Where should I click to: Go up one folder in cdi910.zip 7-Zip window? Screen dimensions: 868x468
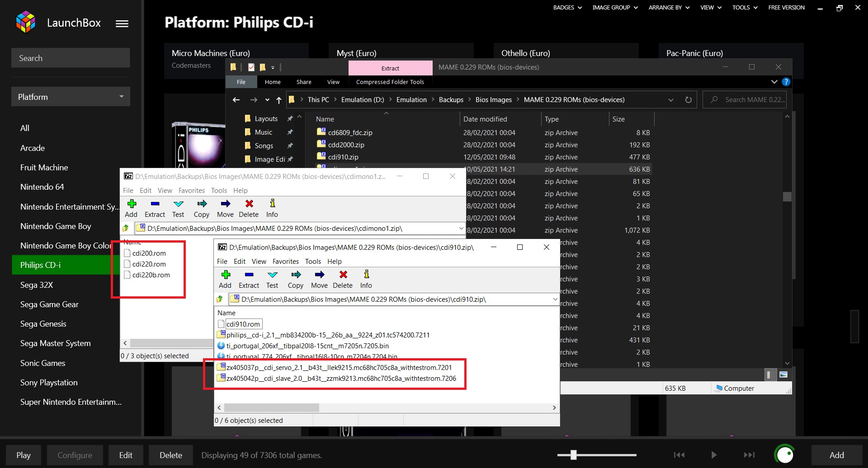(220, 299)
